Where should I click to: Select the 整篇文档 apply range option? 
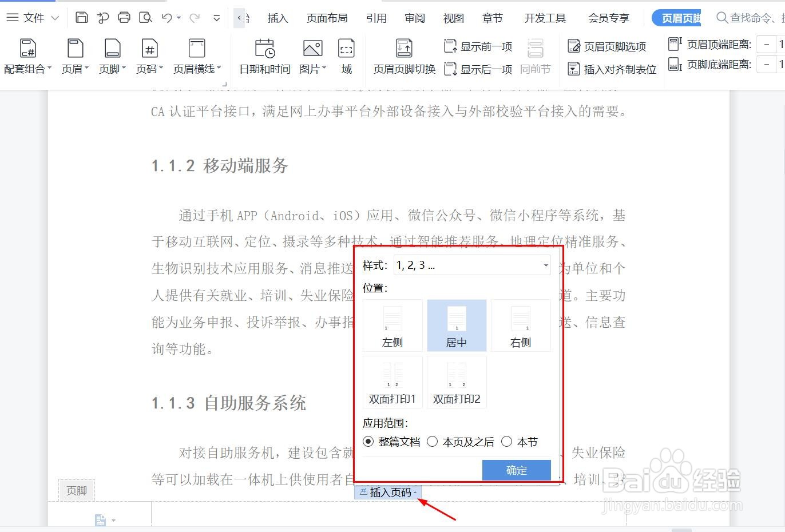(368, 442)
